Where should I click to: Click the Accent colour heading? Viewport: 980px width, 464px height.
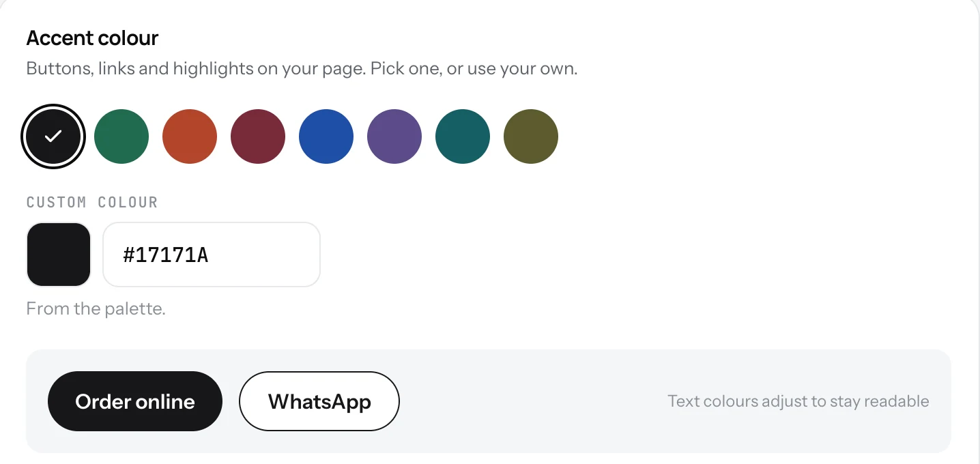click(92, 38)
